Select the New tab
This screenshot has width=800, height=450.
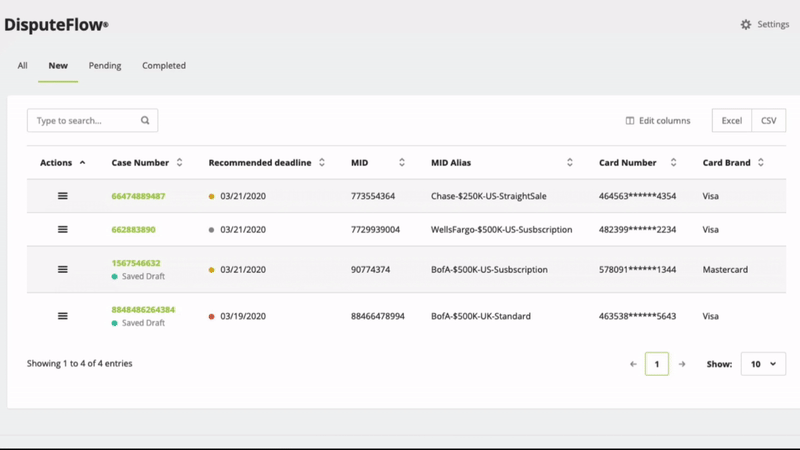[58, 65]
